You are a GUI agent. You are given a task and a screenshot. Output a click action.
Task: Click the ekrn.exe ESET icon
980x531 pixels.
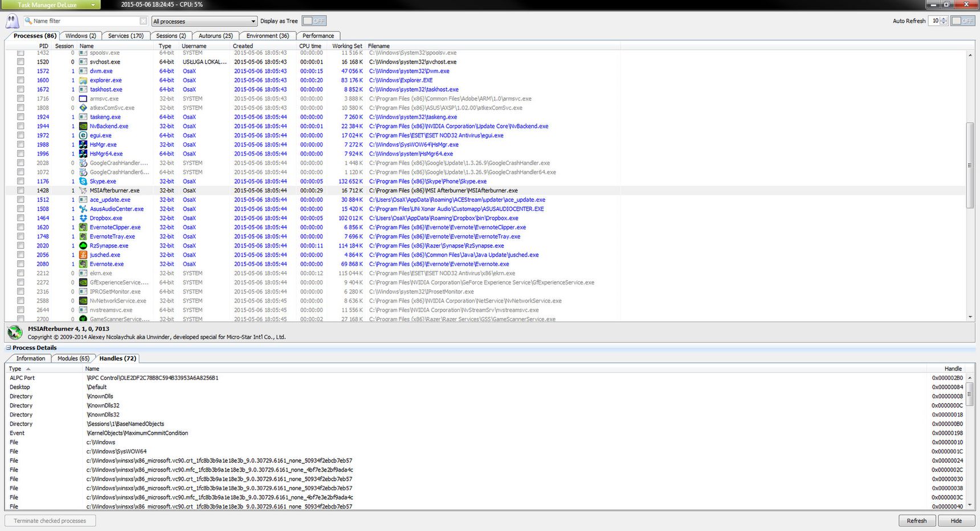click(83, 273)
